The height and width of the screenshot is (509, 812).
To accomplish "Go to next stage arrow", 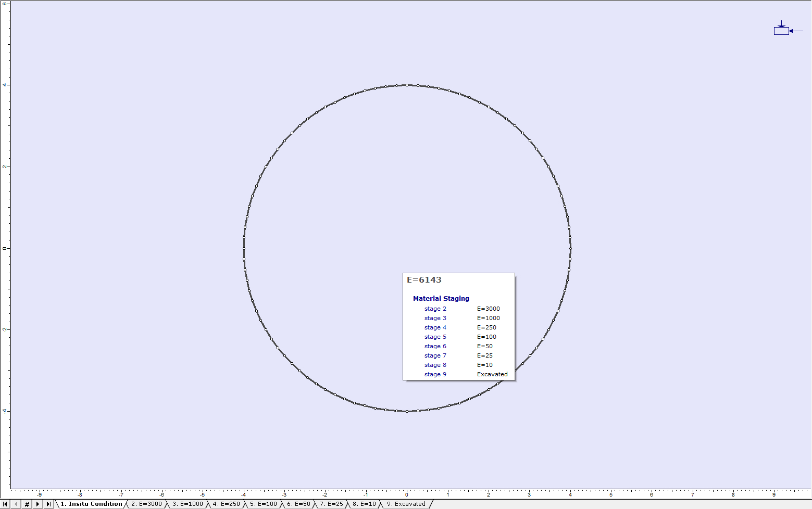I will (x=38, y=504).
